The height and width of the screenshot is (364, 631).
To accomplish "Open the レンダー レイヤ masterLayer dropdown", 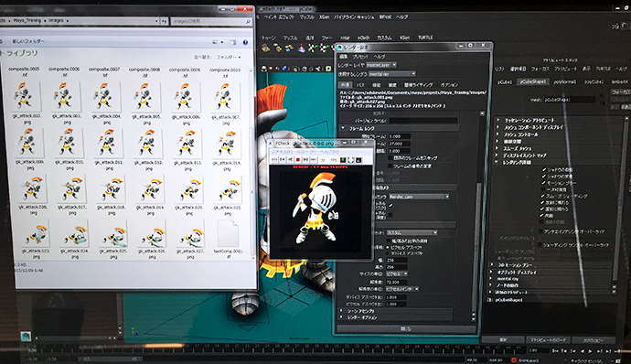I will click(381, 64).
